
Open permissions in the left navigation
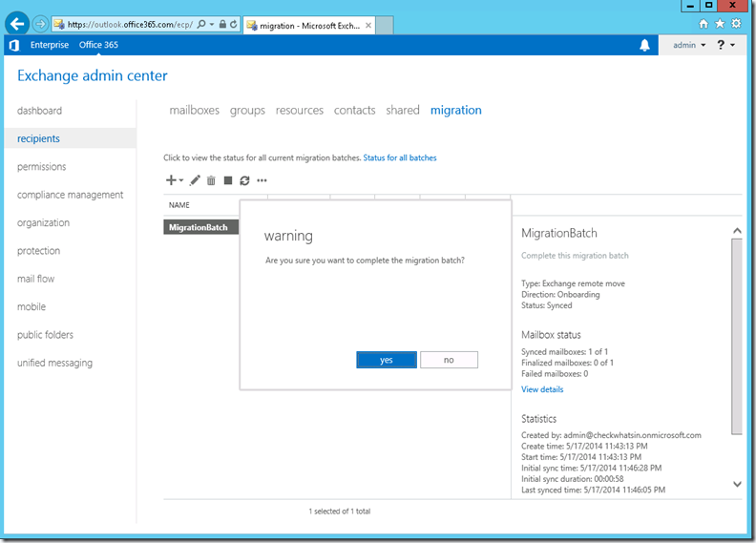41,167
